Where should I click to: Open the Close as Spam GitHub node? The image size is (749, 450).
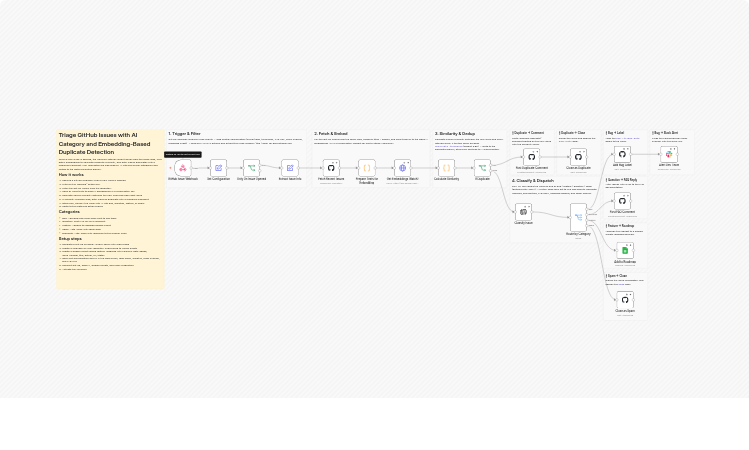coord(625,300)
